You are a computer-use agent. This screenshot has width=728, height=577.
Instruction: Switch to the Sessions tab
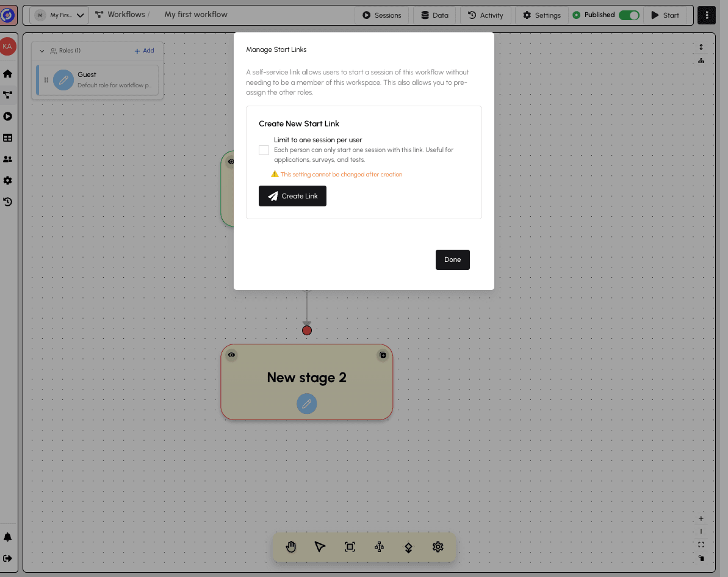pyautogui.click(x=381, y=15)
